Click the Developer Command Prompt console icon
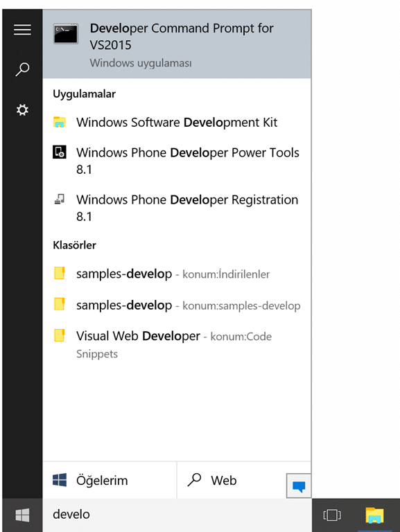The height and width of the screenshot is (532, 400). [x=66, y=33]
